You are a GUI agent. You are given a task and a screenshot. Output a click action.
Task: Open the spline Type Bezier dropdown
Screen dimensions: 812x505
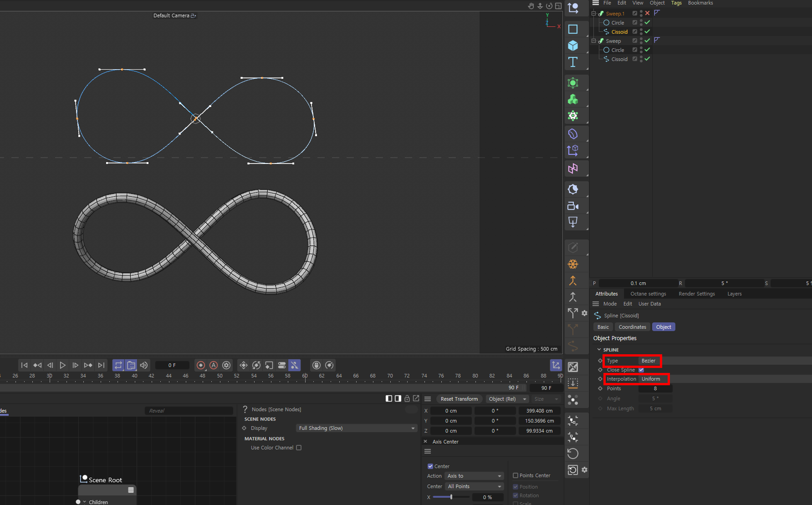pyautogui.click(x=649, y=361)
